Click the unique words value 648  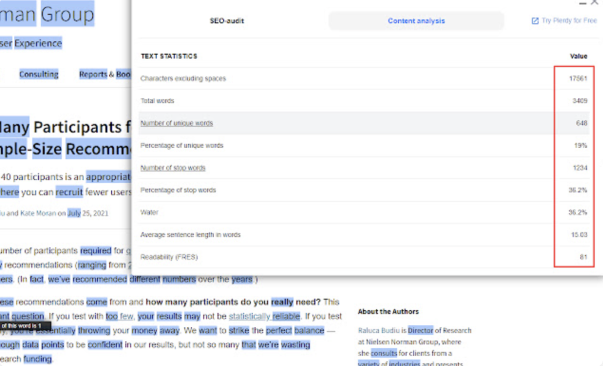581,123
